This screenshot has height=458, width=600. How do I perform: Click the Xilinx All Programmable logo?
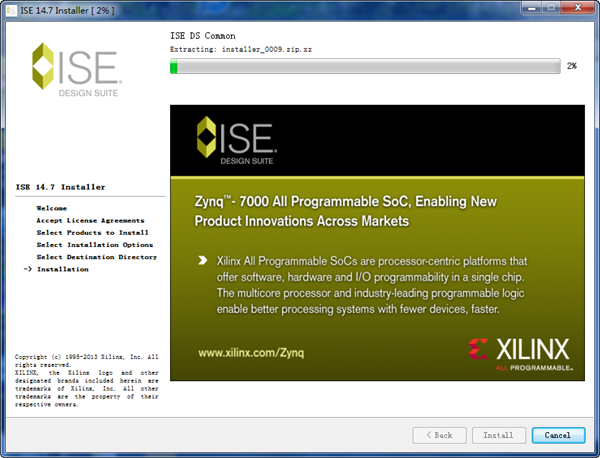click(x=518, y=353)
